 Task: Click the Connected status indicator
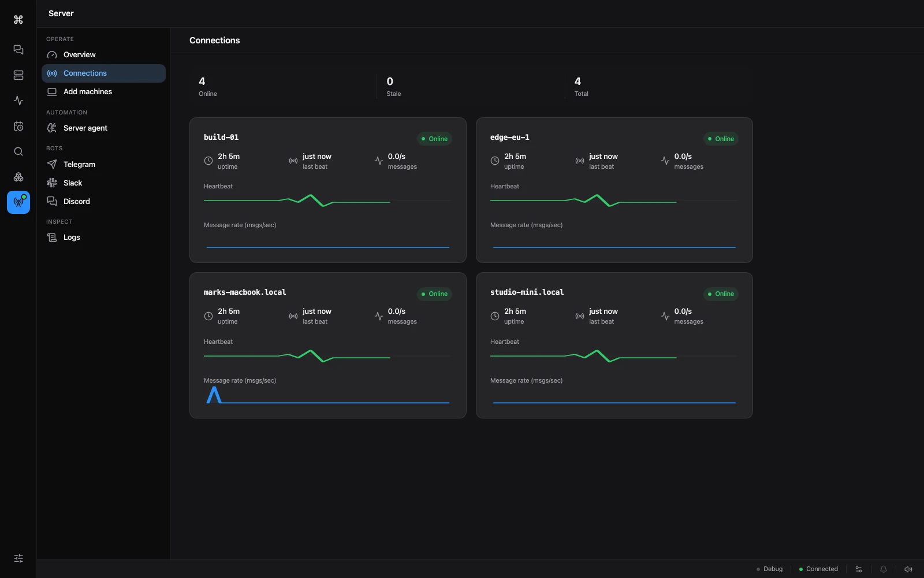818,569
